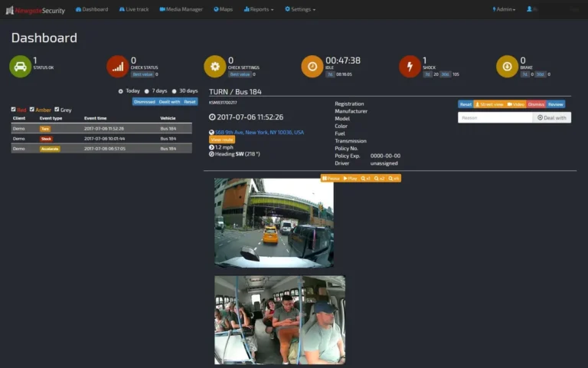Open the Admin dropdown menu

point(504,9)
